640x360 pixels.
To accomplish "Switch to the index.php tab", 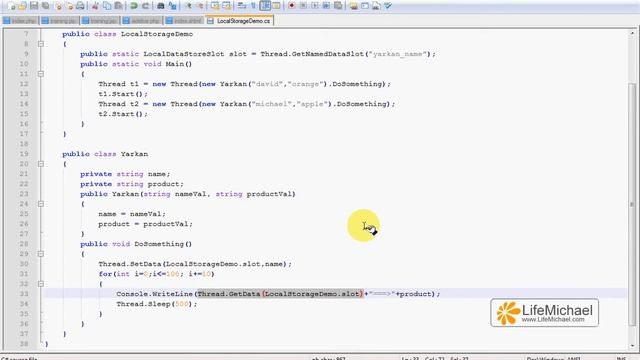I will point(20,21).
